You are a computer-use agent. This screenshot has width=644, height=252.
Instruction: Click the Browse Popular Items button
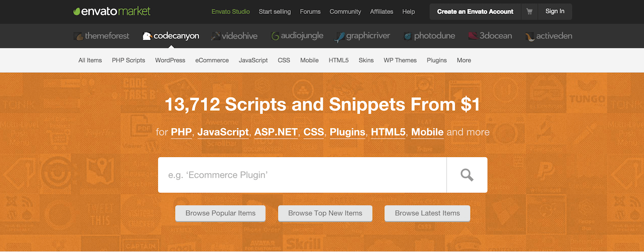click(x=220, y=213)
